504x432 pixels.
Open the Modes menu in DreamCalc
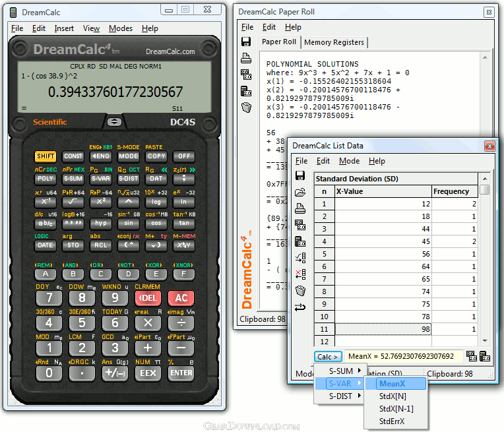[x=121, y=28]
